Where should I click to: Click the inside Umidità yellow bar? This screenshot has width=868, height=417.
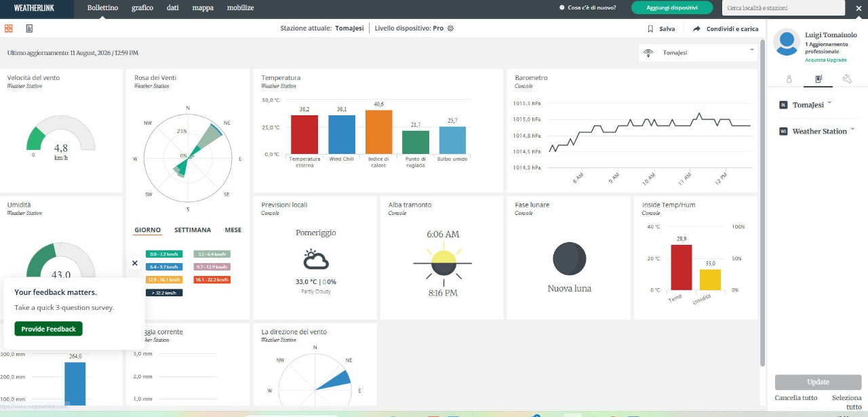(710, 279)
